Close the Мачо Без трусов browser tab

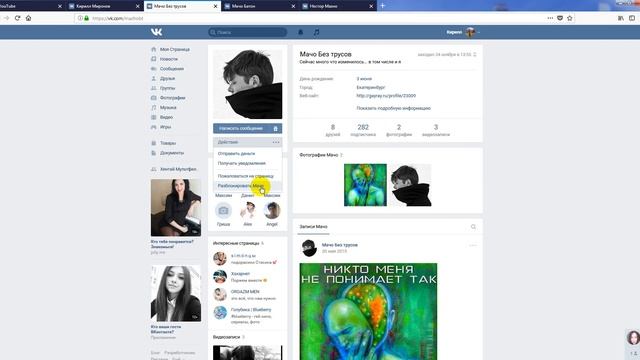215,6
